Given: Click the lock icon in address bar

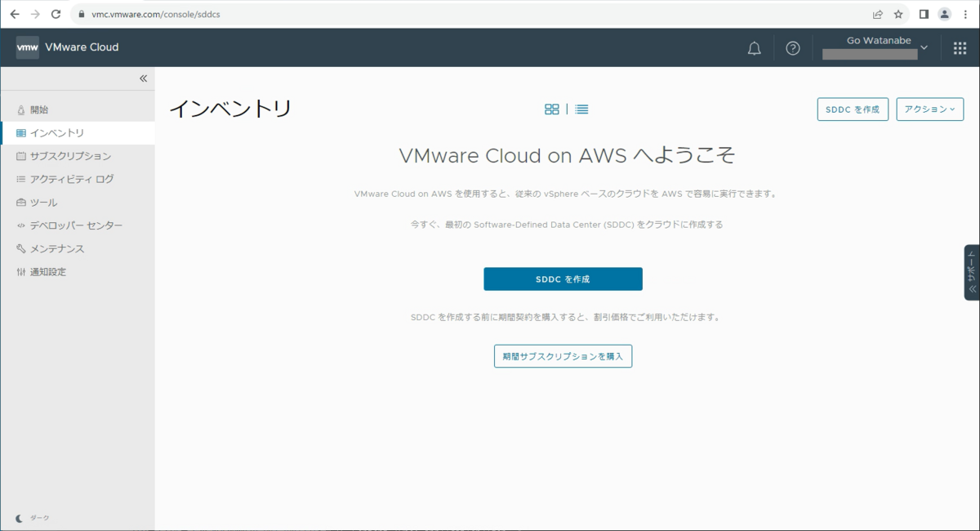Looking at the screenshot, I should pyautogui.click(x=81, y=15).
